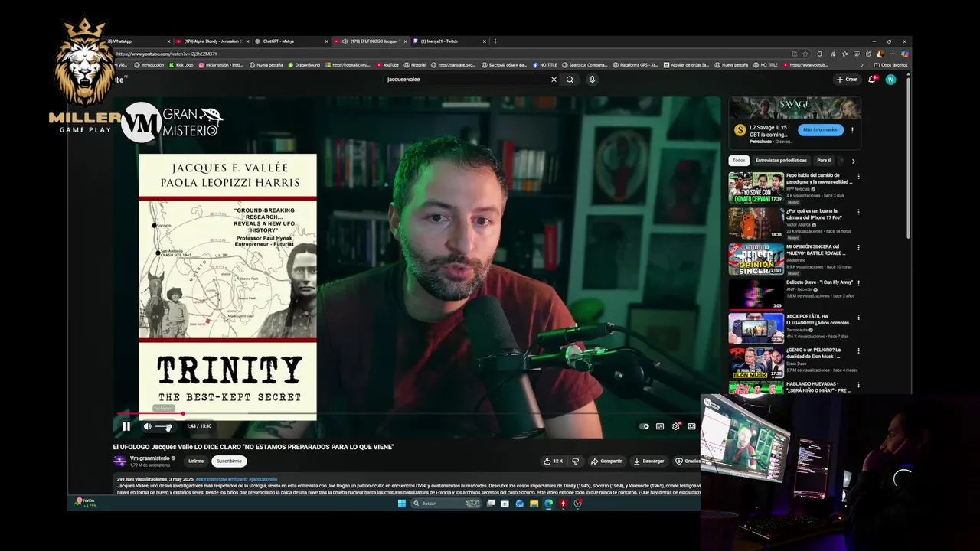Viewport: 980px width, 551px height.
Task: Open File Explorer from the taskbar
Action: point(534,504)
